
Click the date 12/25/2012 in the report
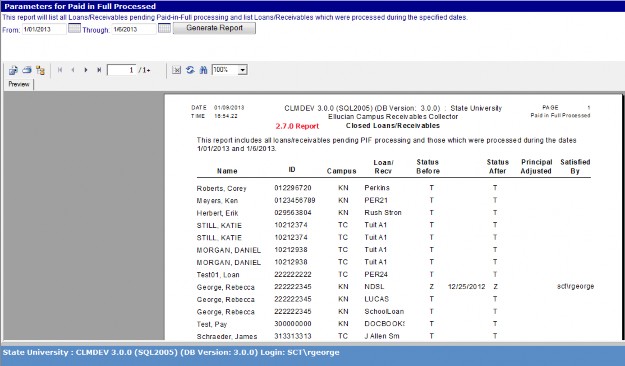point(466,287)
